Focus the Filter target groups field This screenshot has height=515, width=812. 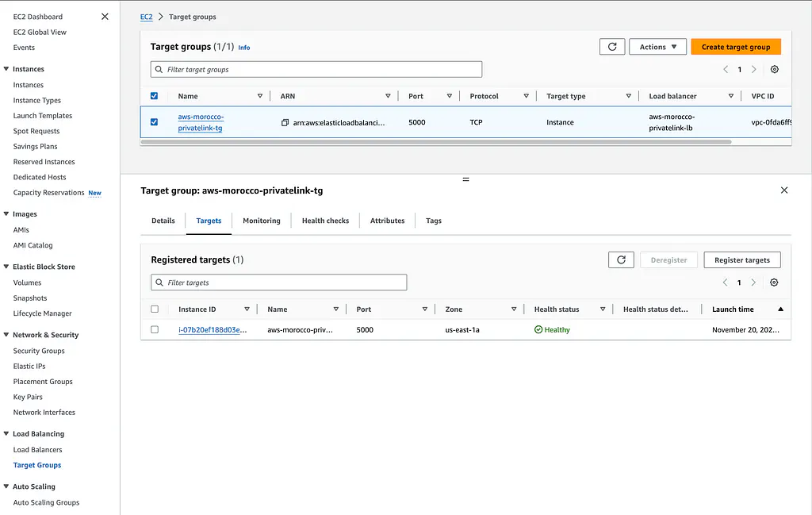coord(316,69)
